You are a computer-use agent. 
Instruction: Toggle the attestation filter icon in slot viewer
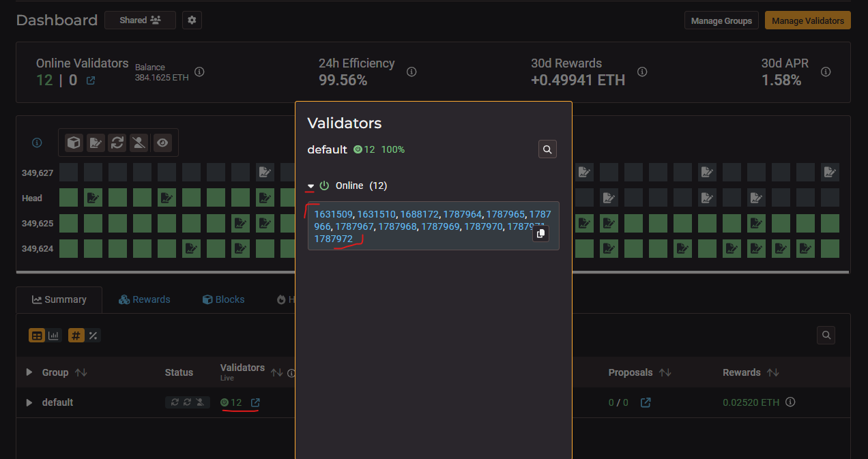(x=96, y=142)
